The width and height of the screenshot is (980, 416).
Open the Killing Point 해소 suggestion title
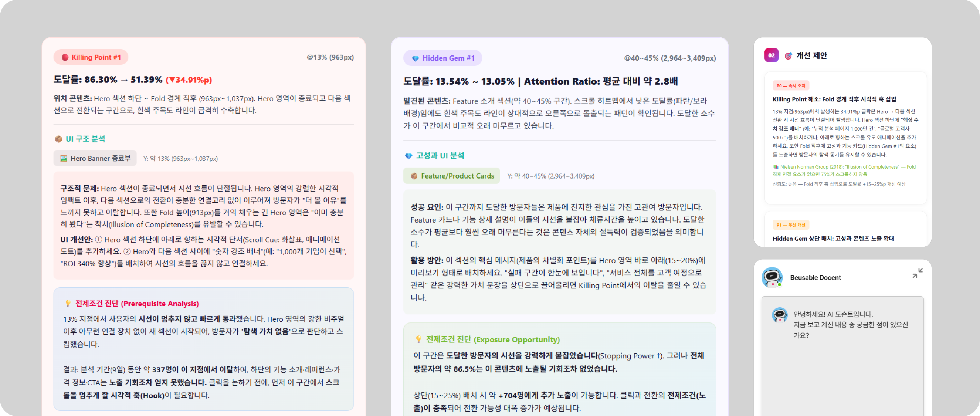tap(834, 99)
